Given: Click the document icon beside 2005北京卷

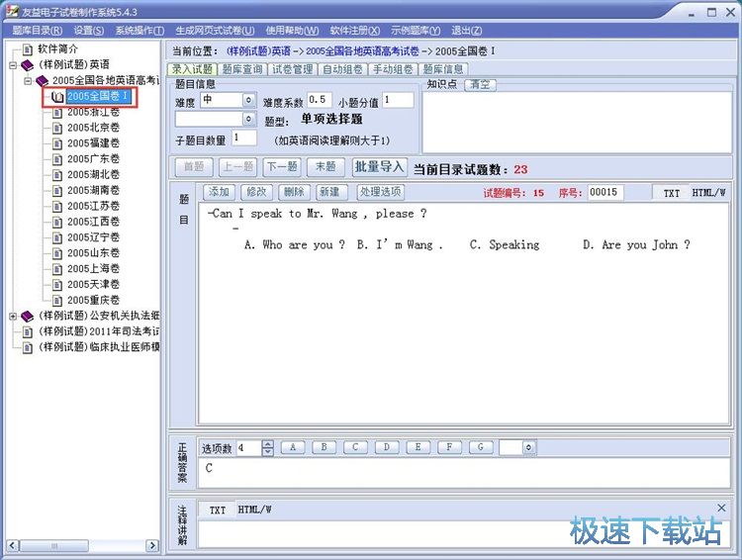Looking at the screenshot, I should point(57,128).
